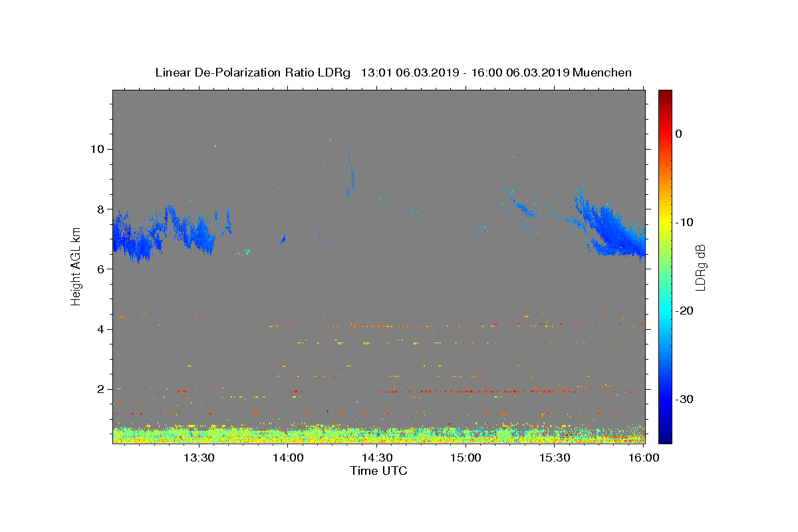
Task: Click the height tick label 8
Action: 102,209
